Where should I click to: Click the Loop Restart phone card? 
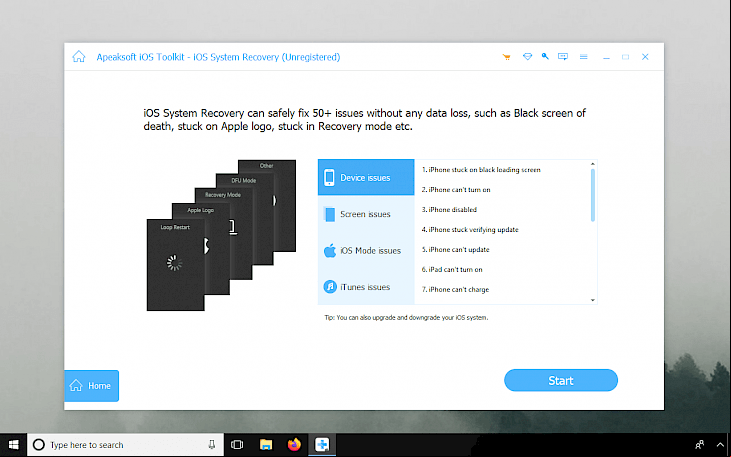(175, 265)
